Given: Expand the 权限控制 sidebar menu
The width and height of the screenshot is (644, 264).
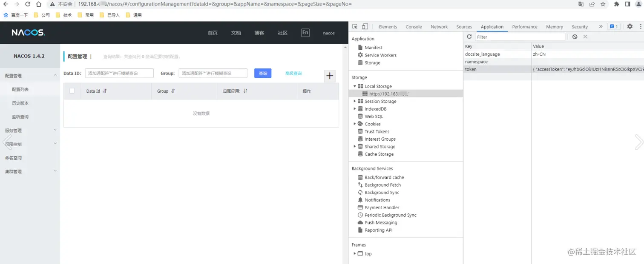Looking at the screenshot, I should coord(30,144).
